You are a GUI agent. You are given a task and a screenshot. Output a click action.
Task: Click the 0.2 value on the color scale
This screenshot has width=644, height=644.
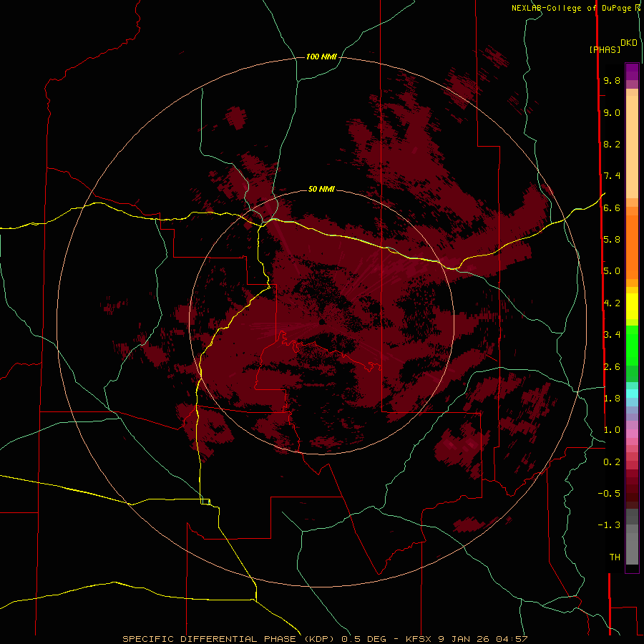coord(612,462)
